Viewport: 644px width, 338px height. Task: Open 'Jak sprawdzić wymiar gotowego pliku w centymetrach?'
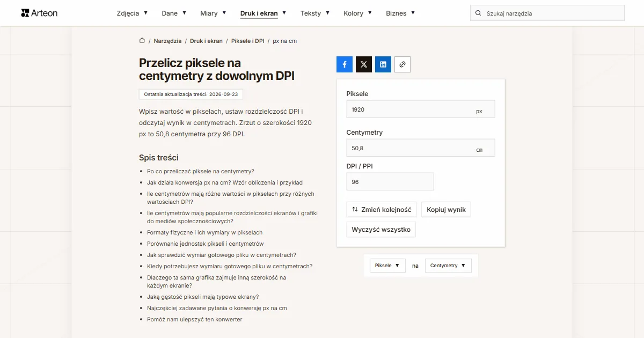point(222,255)
